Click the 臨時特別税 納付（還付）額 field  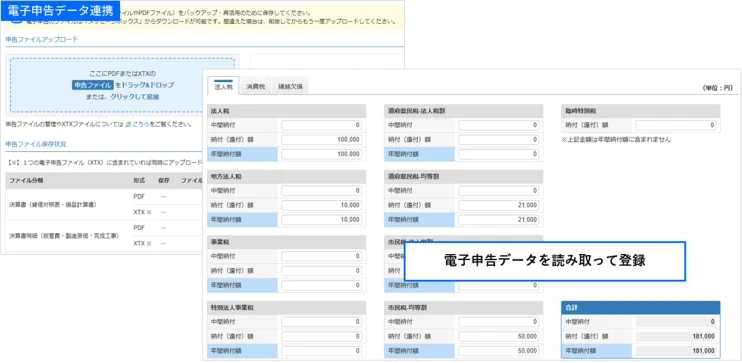(676, 125)
